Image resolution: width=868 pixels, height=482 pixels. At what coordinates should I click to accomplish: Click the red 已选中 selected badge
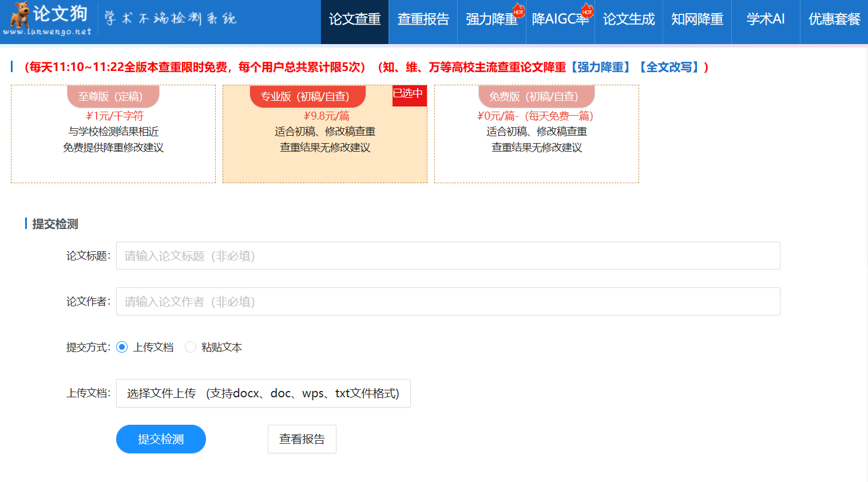(409, 94)
